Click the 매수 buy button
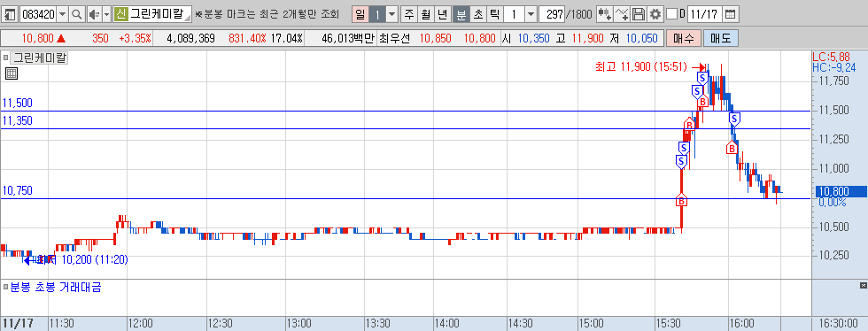 click(x=684, y=39)
